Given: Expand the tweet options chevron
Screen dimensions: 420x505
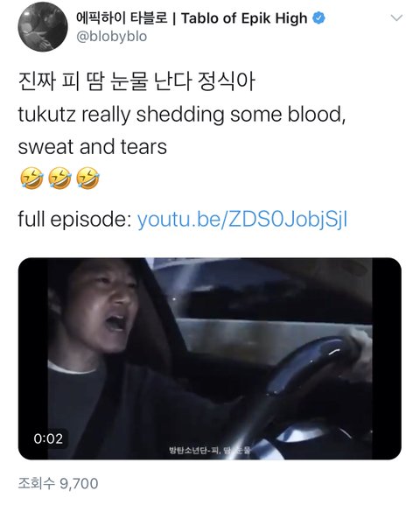Looking at the screenshot, I should pyautogui.click(x=396, y=18).
